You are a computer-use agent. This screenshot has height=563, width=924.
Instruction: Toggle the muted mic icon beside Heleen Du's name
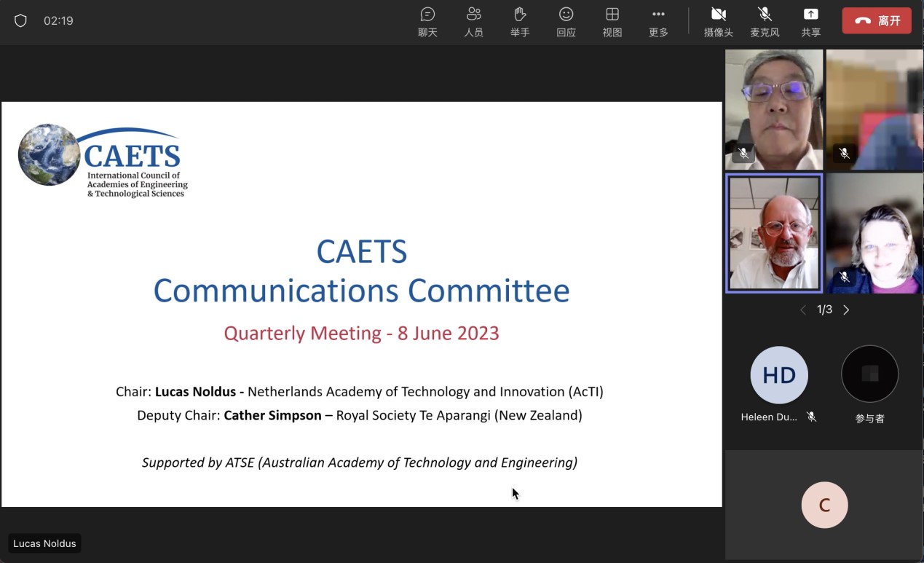[x=811, y=417]
